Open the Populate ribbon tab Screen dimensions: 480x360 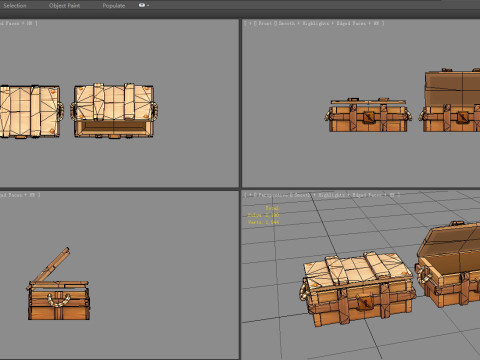coord(114,6)
